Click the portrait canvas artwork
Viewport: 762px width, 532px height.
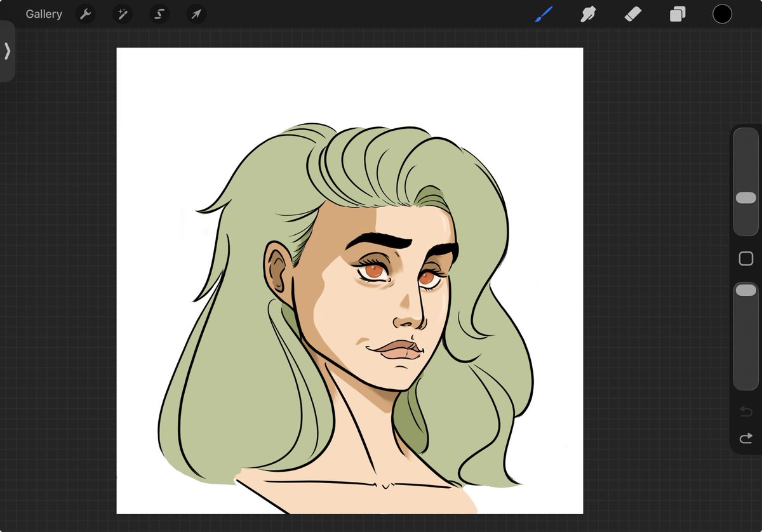(350, 281)
